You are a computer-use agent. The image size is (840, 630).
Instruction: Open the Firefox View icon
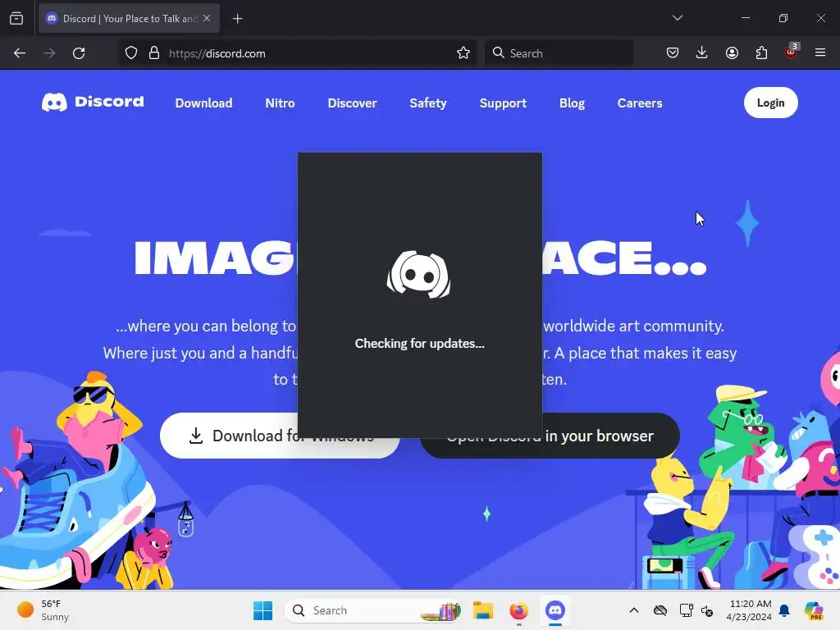pyautogui.click(x=16, y=18)
